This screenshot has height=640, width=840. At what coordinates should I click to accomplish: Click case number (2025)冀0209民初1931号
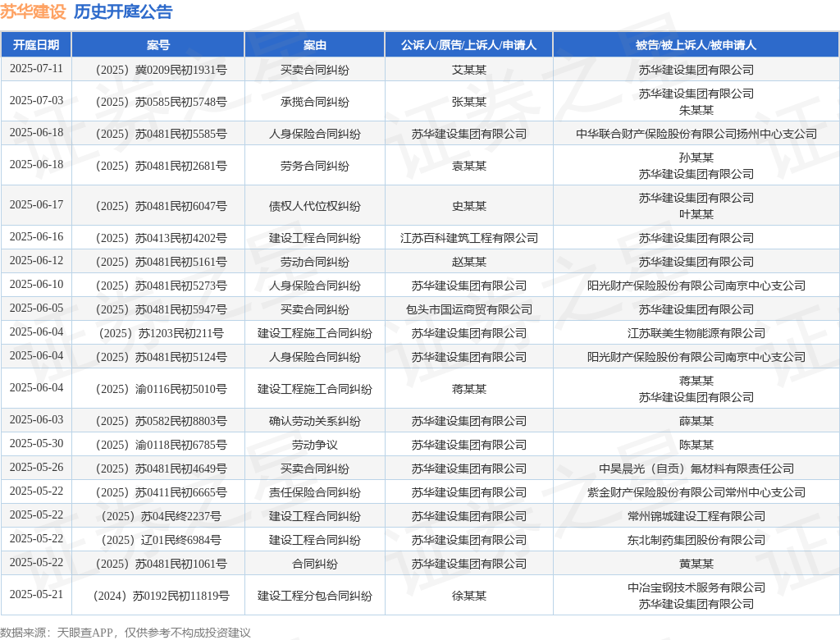click(161, 70)
